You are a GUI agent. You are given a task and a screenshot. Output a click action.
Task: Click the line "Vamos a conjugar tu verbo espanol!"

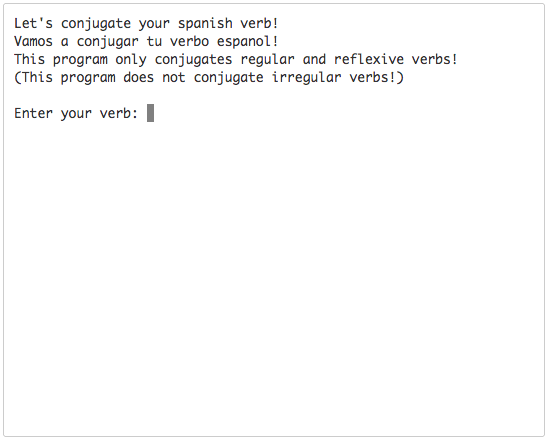click(x=146, y=41)
